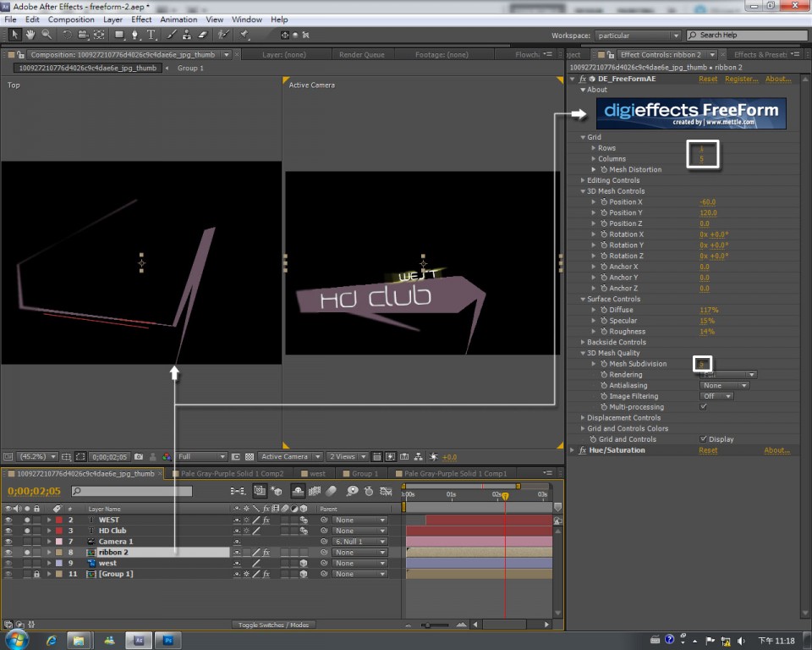Select the Zoom magnifier tool
The width and height of the screenshot is (812, 650).
tap(47, 35)
